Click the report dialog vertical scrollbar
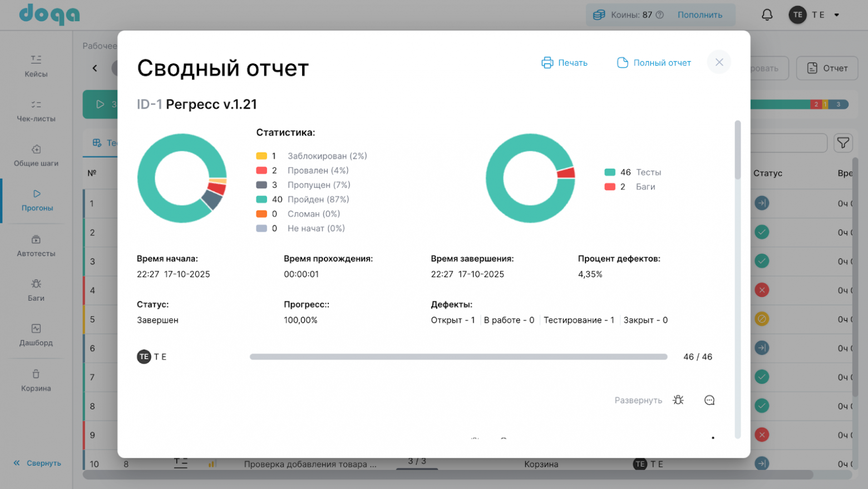The height and width of the screenshot is (489, 868). coord(738,150)
